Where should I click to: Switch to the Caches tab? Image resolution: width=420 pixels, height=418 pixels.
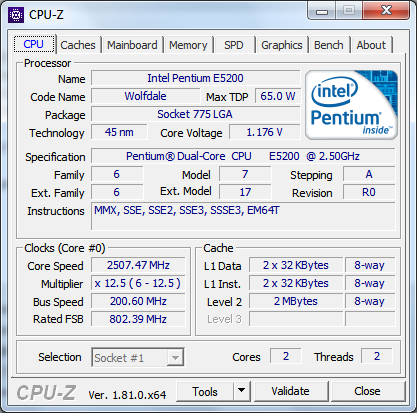pos(78,45)
